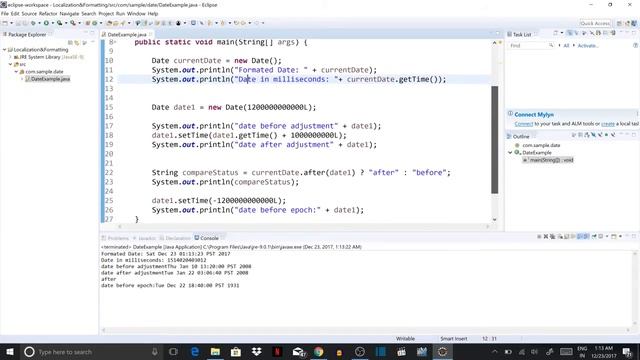Select the DateExample.java editor tab
This screenshot has height=360, width=640.
[127, 34]
